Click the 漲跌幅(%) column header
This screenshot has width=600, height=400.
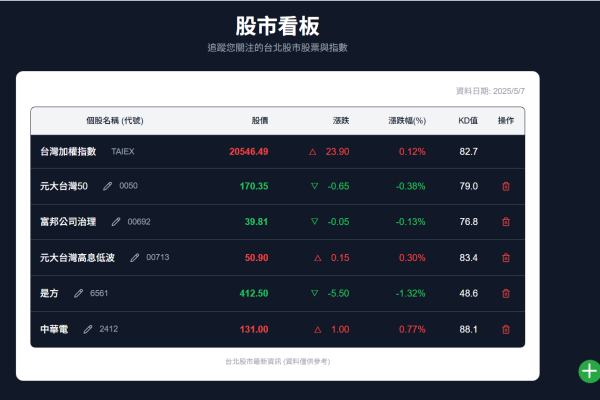tap(406, 121)
